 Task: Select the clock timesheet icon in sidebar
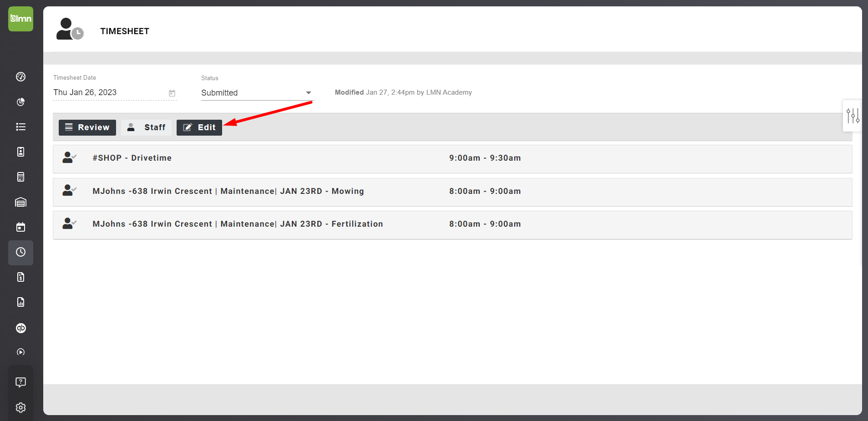click(20, 252)
